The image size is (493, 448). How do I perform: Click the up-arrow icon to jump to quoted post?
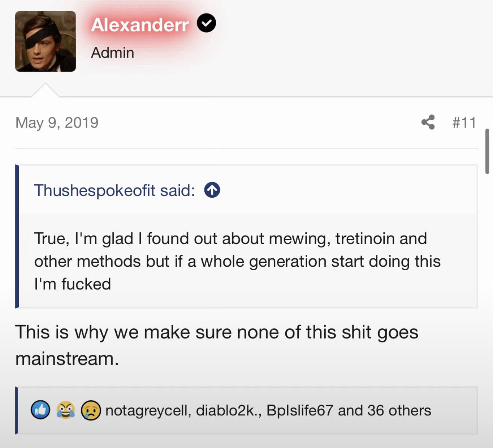click(x=212, y=190)
